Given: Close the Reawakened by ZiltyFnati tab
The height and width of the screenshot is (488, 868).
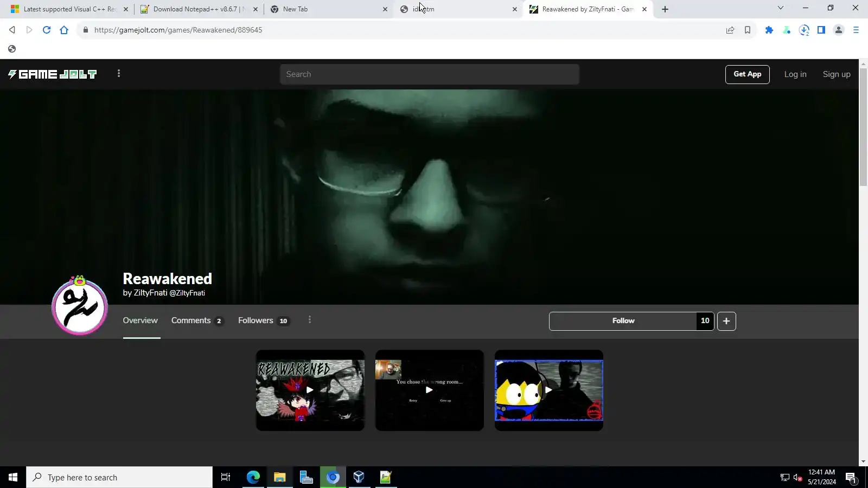Looking at the screenshot, I should [644, 9].
